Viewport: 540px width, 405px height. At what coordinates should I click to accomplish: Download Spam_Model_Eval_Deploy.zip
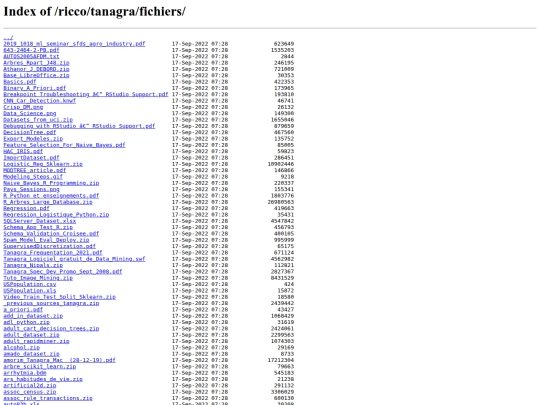click(x=46, y=240)
